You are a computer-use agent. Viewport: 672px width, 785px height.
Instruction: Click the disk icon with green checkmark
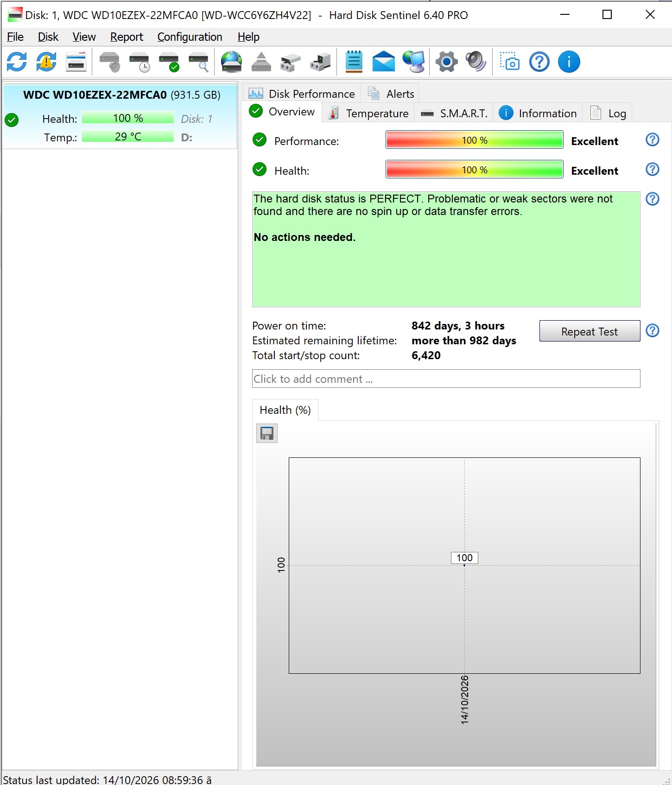[x=169, y=62]
